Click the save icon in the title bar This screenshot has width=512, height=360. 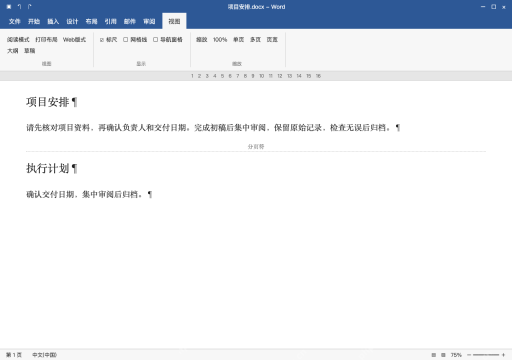pos(9,7)
